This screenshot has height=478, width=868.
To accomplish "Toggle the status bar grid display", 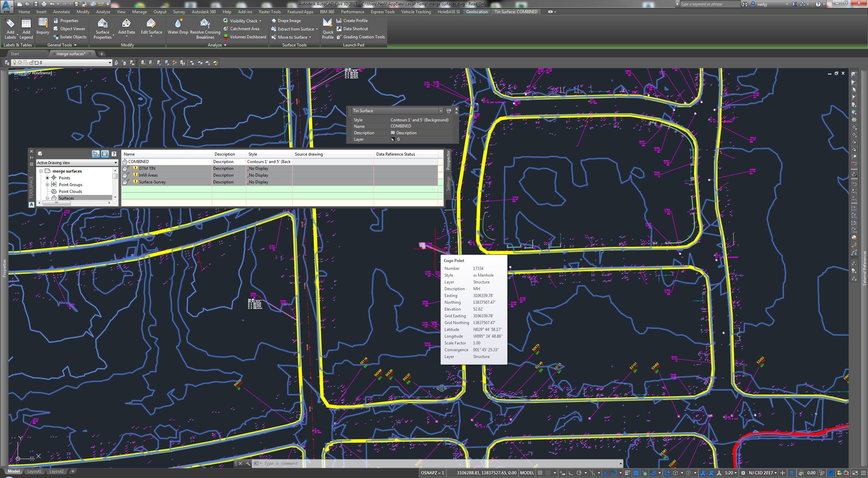I will 540,473.
